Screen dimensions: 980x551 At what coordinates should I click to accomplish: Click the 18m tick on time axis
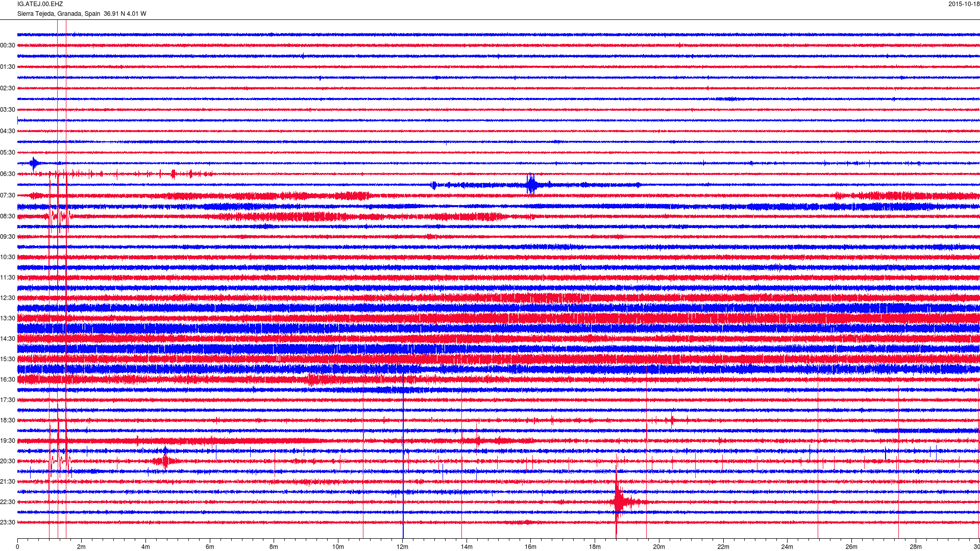(x=595, y=547)
